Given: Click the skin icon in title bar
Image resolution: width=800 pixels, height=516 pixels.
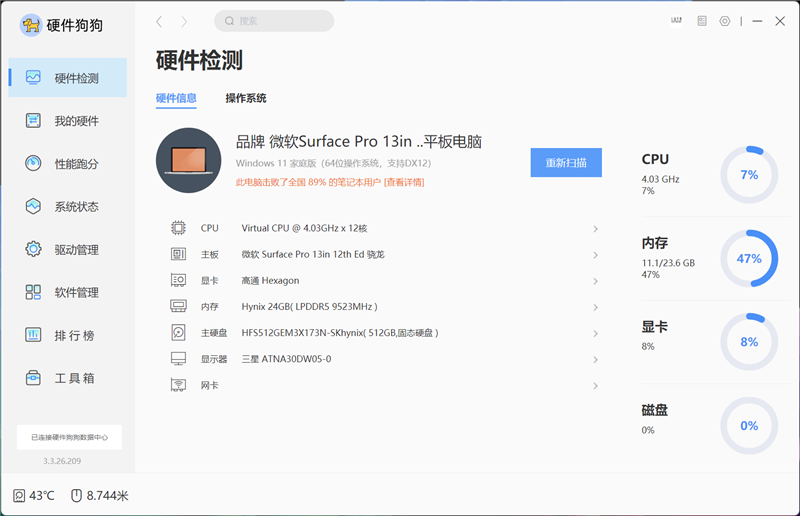Looking at the screenshot, I should pyautogui.click(x=677, y=20).
